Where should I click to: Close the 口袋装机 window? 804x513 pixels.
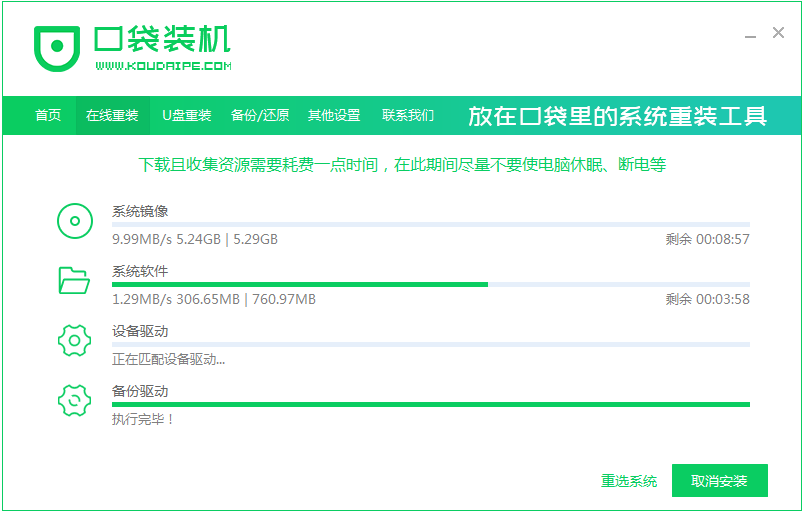[779, 33]
